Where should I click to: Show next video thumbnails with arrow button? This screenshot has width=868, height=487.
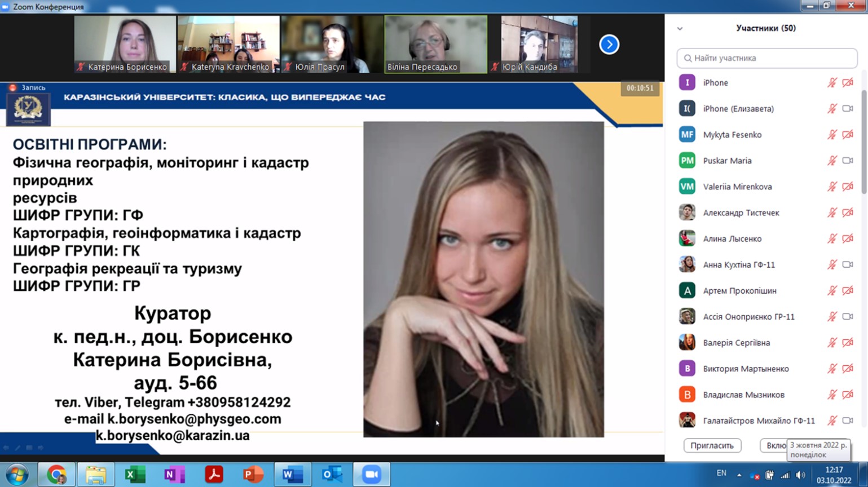[609, 45]
